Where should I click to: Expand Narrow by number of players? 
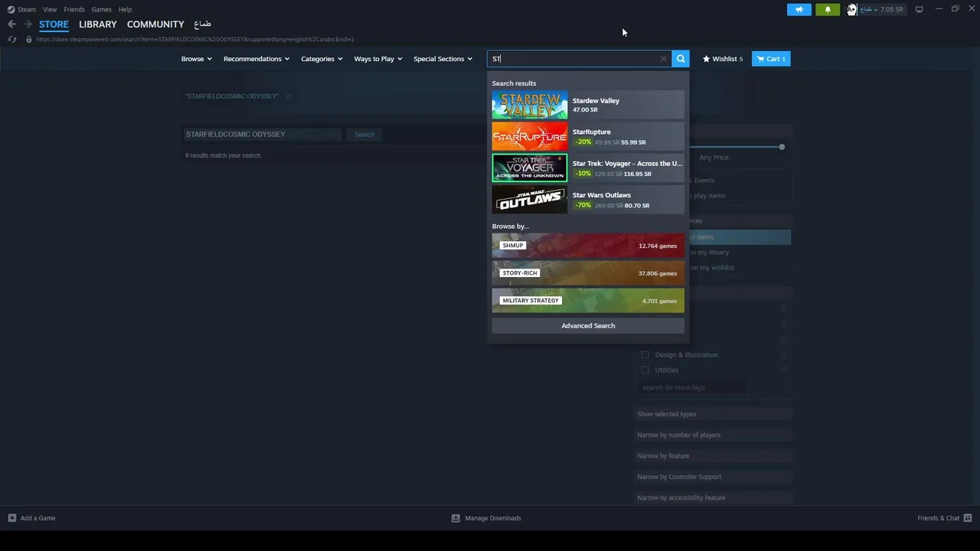714,435
